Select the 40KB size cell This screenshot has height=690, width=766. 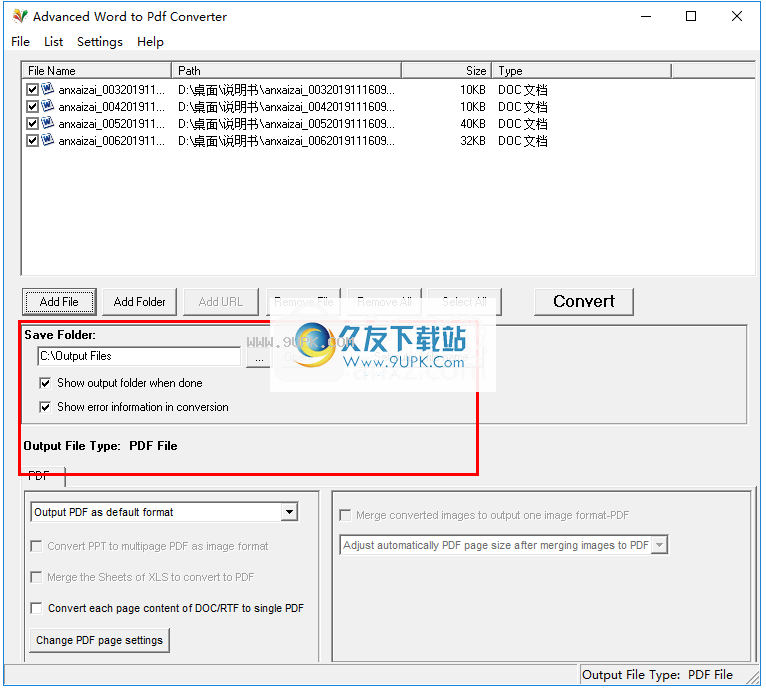[x=473, y=124]
